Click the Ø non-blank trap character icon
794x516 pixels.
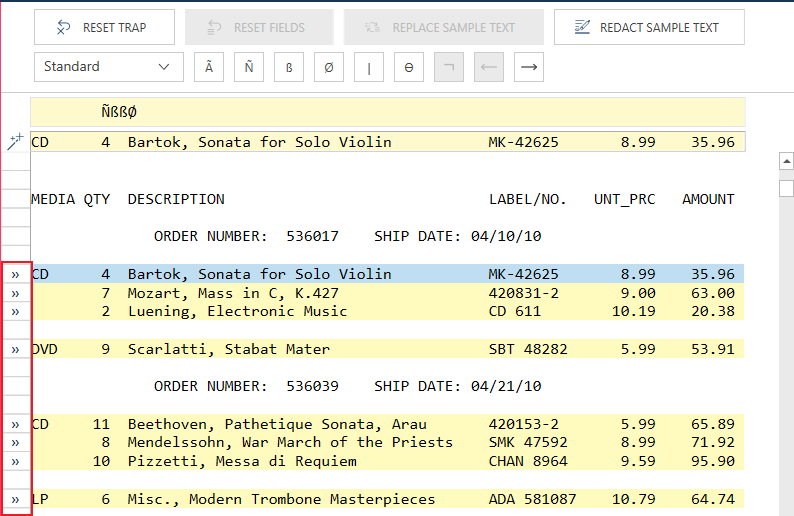[329, 67]
